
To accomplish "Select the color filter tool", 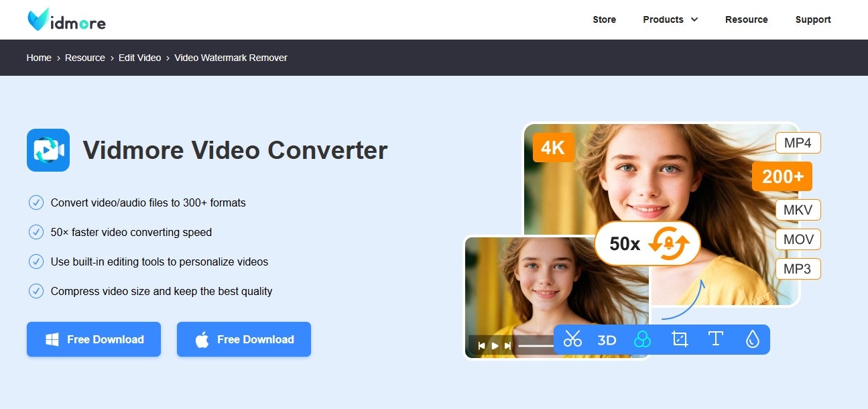I will click(x=643, y=340).
